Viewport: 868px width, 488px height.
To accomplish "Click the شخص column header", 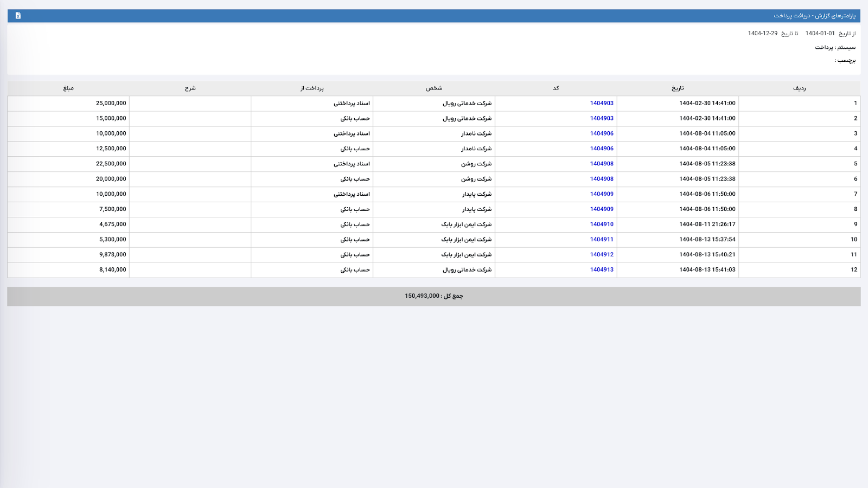I will [434, 88].
